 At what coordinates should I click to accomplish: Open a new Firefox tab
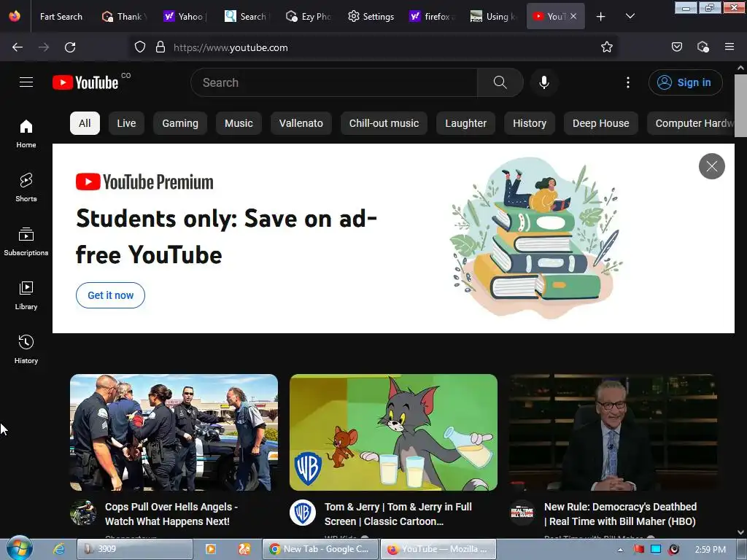click(x=601, y=17)
